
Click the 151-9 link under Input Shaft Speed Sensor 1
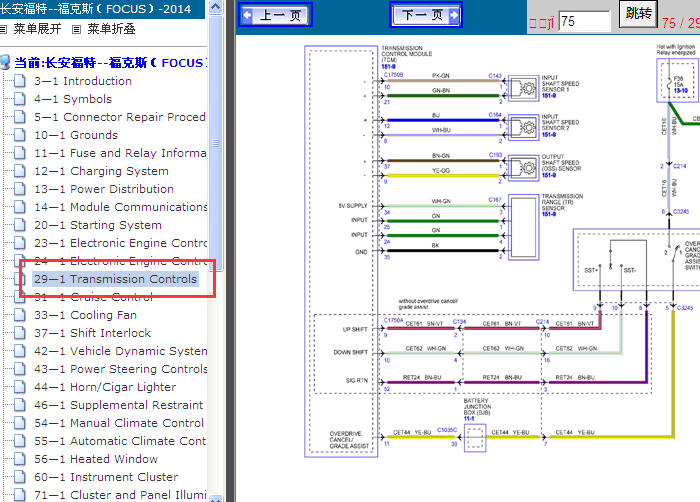(x=549, y=96)
